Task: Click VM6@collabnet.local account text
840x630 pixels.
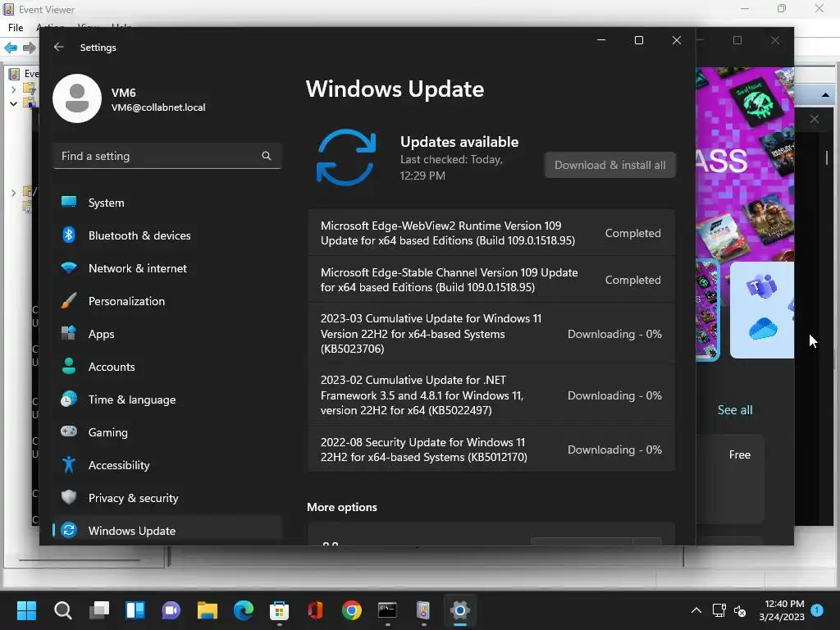Action: click(x=158, y=107)
